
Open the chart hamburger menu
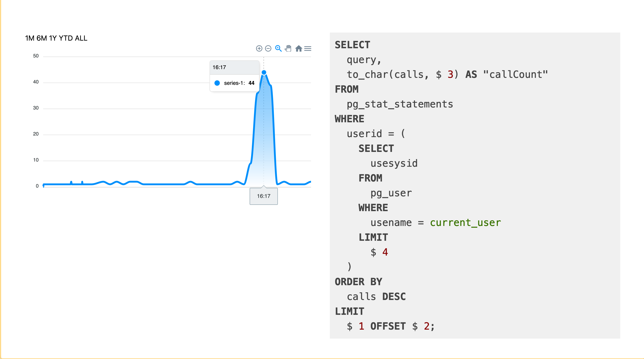308,48
